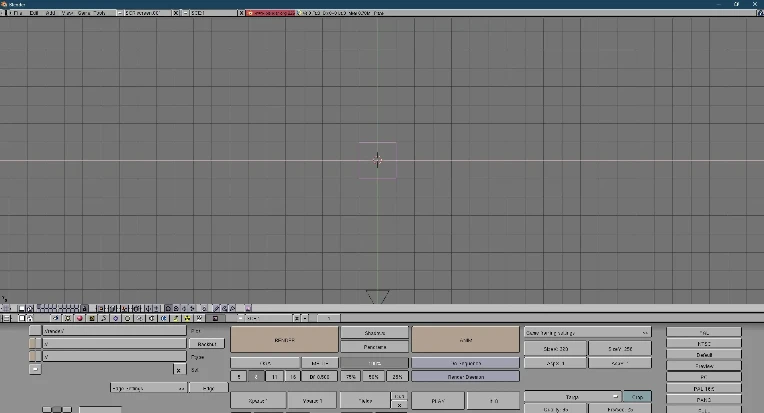Toggle the OSA oversampling button
The image size is (764, 413).
point(265,363)
